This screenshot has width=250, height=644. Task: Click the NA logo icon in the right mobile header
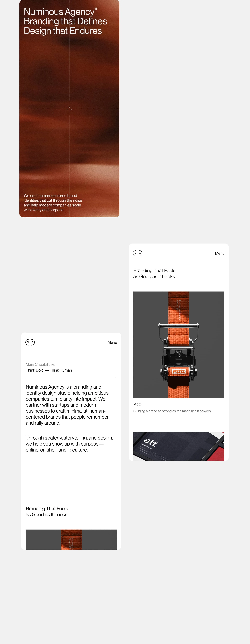138,253
